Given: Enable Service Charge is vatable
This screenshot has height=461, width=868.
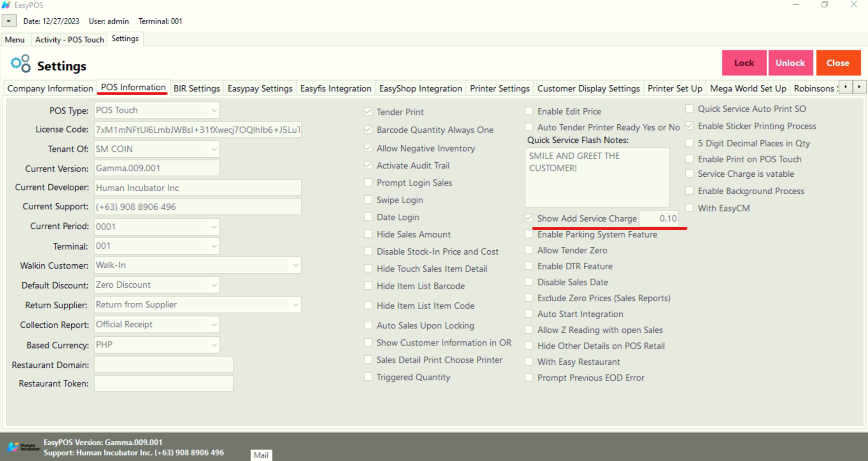Looking at the screenshot, I should 690,173.
